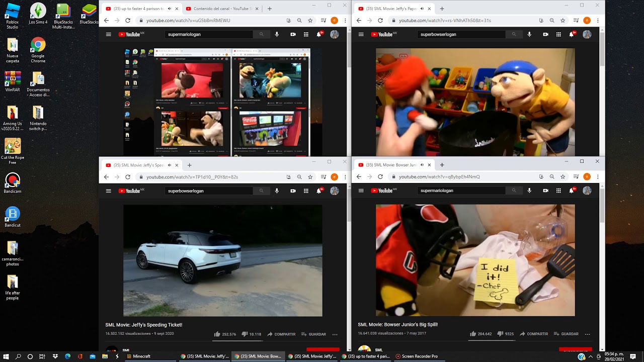
Task: Open YouTube apps grid in top-right window
Action: point(558,34)
